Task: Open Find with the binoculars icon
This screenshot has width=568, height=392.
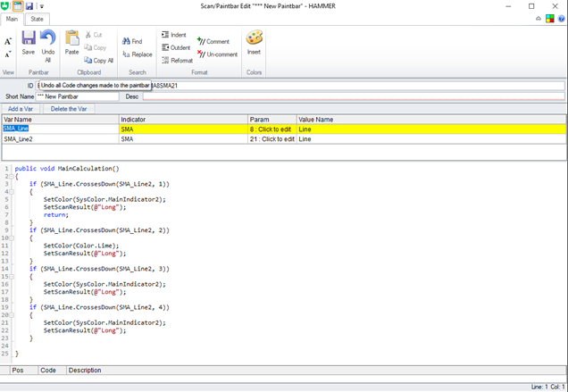Action: point(126,41)
